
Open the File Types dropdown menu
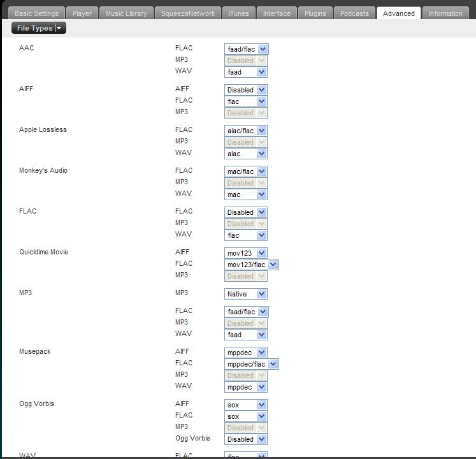pos(39,28)
